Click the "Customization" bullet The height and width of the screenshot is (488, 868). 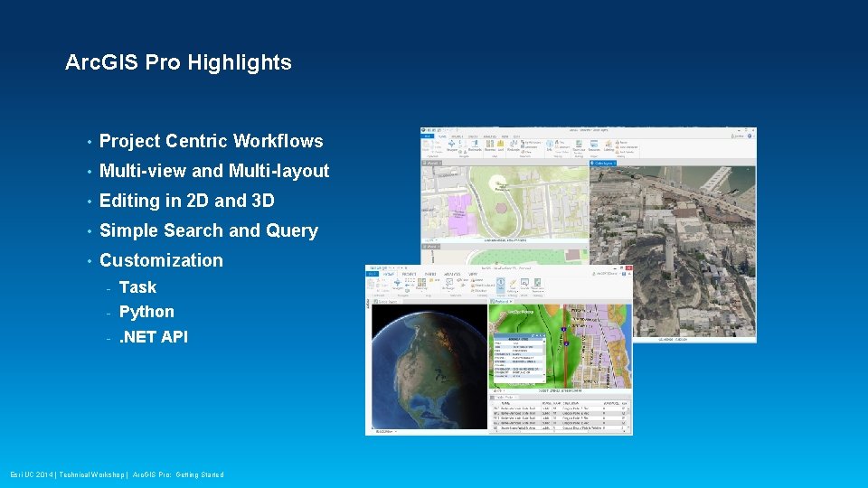pos(161,260)
